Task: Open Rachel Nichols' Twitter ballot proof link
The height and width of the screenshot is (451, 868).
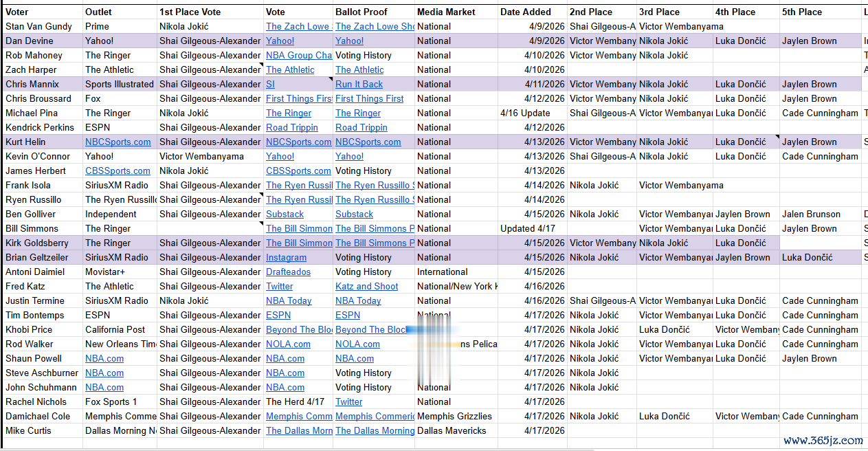Action: pos(348,401)
